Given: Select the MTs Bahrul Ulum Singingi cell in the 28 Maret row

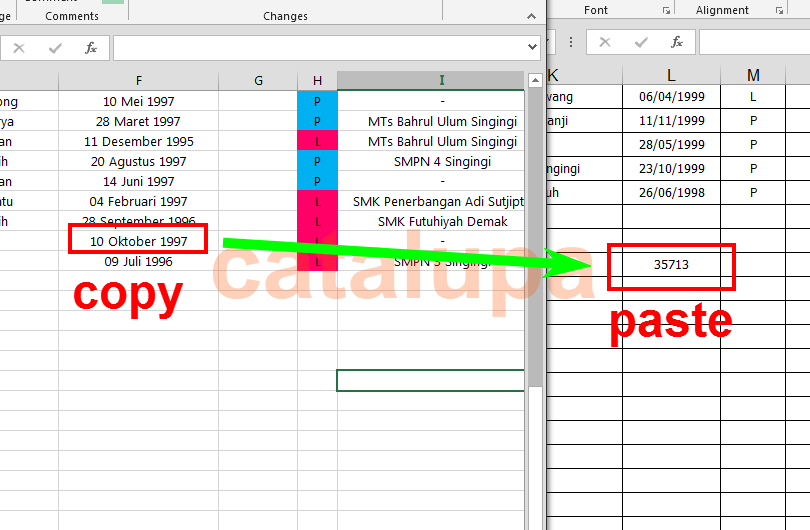Looking at the screenshot, I should pos(431,121).
